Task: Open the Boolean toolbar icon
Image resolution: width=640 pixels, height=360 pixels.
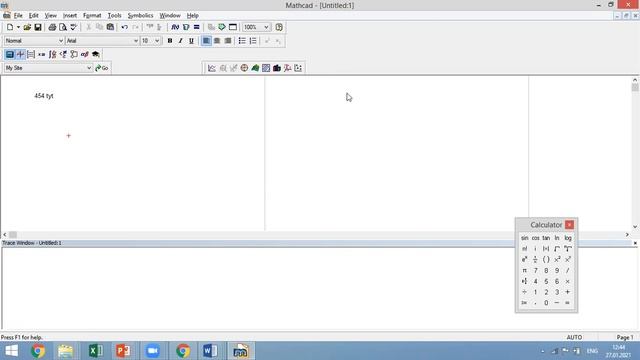Action: (63, 54)
